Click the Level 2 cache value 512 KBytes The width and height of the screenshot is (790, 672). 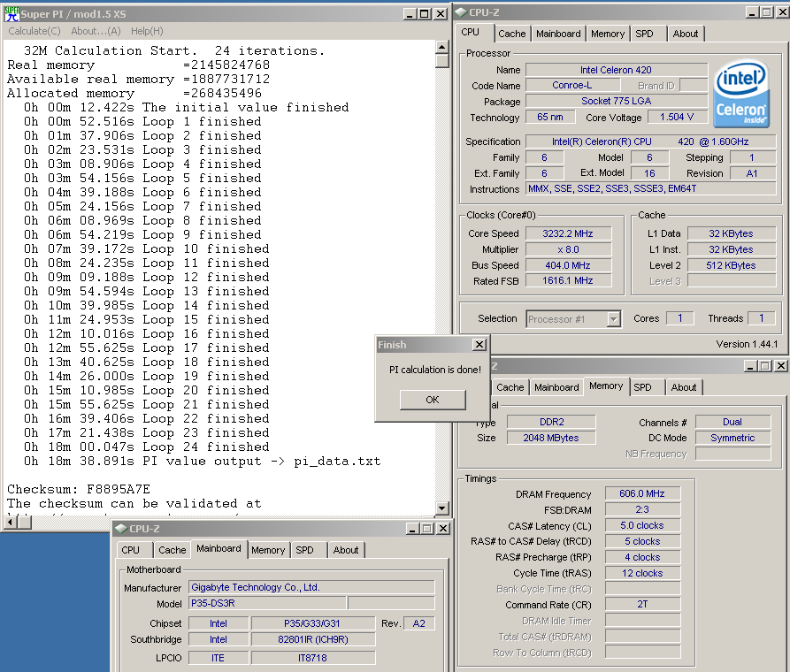(731, 265)
